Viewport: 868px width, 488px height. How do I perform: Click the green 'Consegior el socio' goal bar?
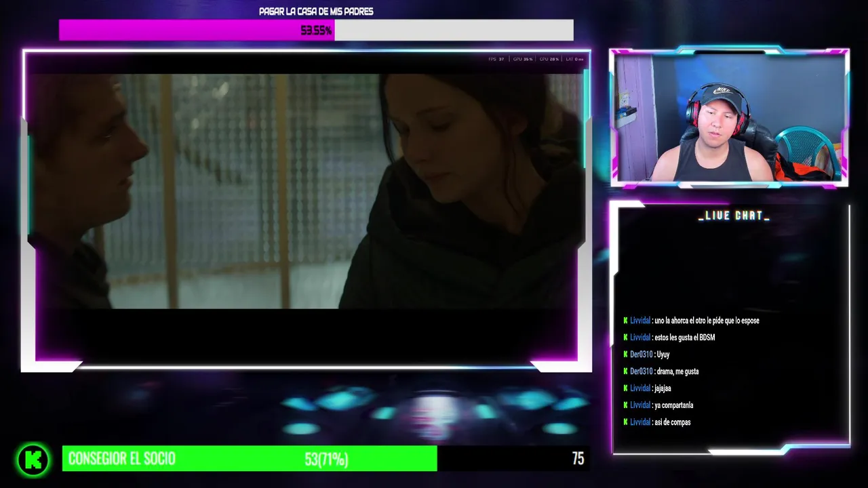tap(250, 458)
